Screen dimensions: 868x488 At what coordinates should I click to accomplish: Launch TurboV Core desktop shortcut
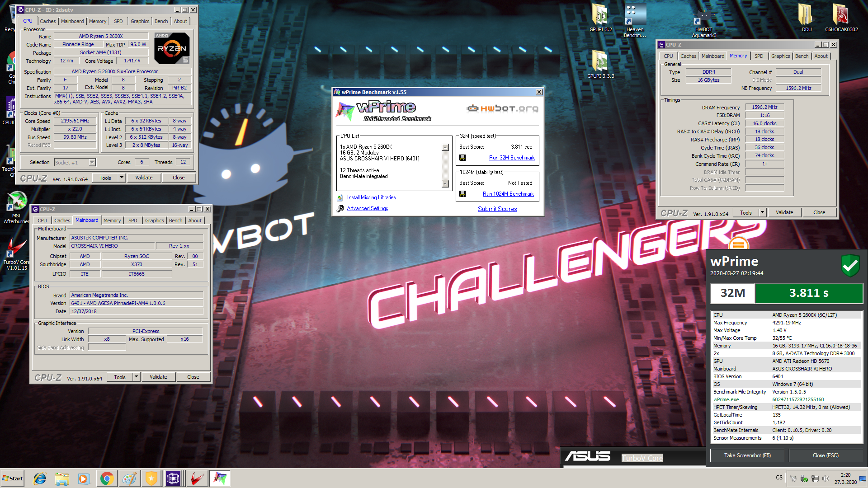pyautogui.click(x=17, y=254)
